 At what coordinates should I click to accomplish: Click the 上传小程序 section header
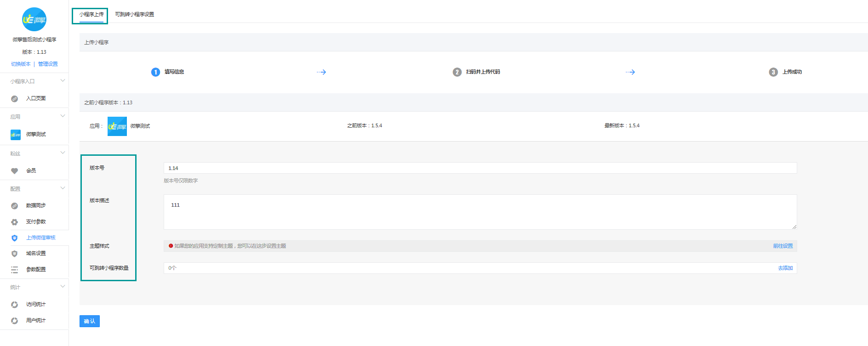[97, 43]
